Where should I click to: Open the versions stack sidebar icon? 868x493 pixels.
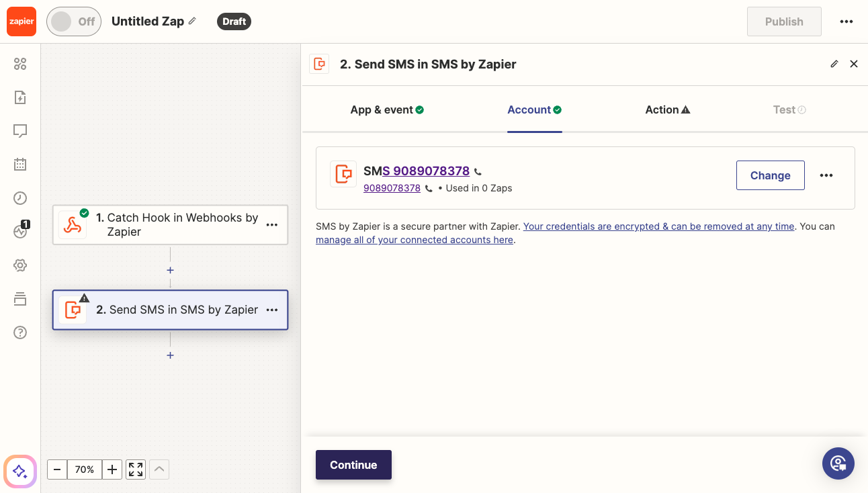[20, 299]
